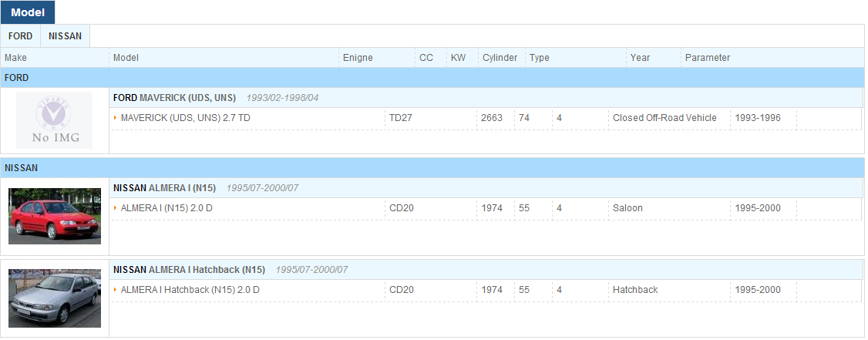Select the FORD make tab
Viewport: 868px width, 340px height.
click(x=21, y=36)
